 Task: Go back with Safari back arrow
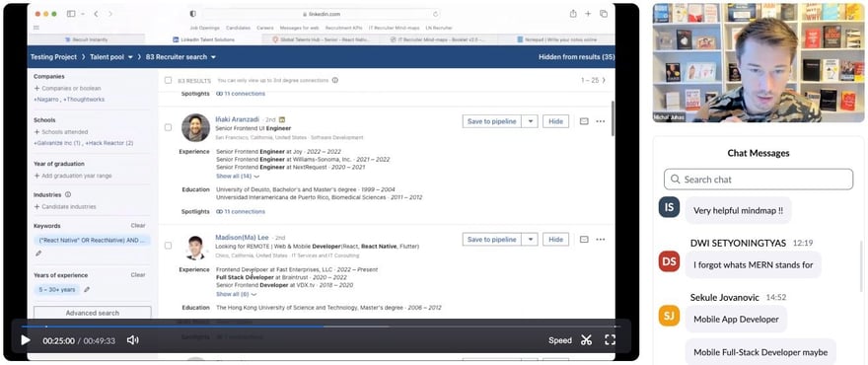[96, 14]
